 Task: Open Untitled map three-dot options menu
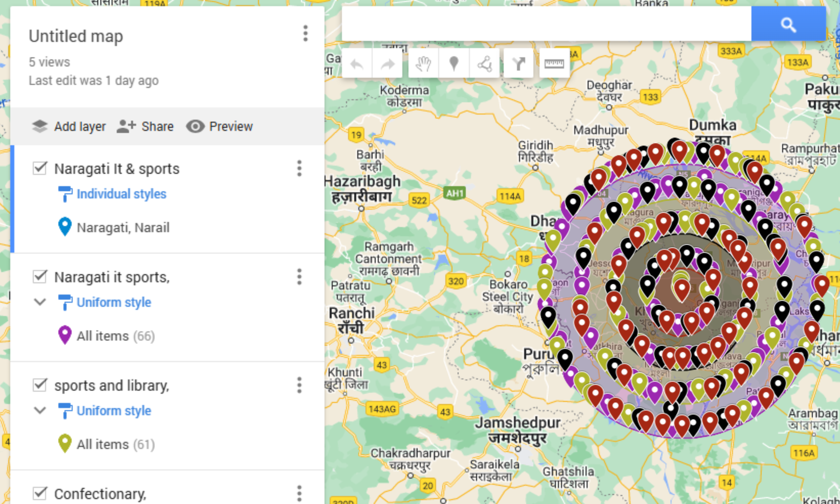(305, 33)
